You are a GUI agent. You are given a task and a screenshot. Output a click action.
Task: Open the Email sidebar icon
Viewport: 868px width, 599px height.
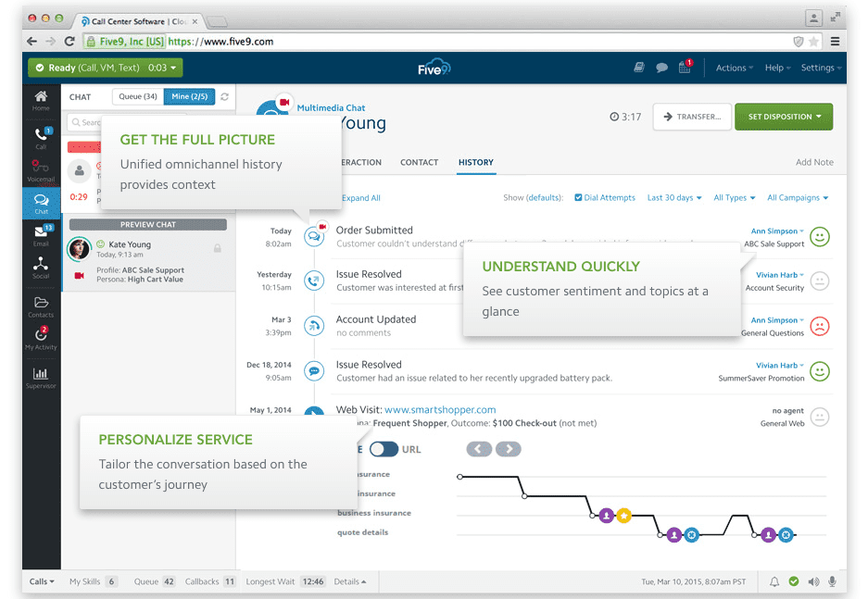(x=41, y=235)
